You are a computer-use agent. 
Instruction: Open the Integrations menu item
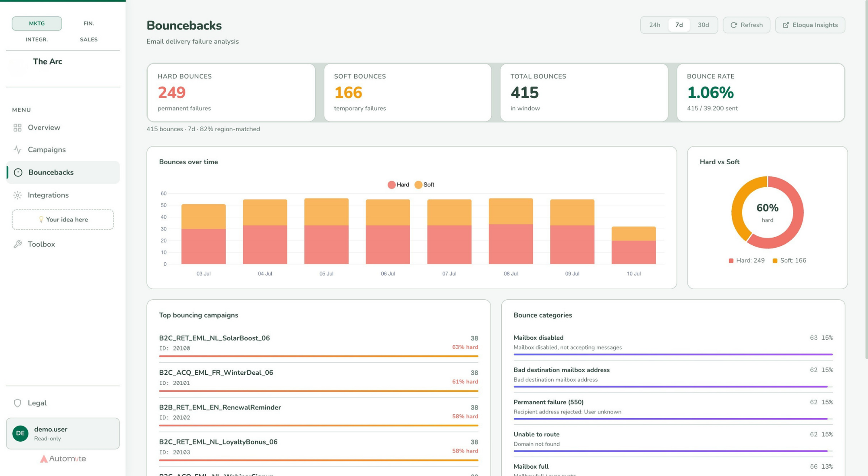pos(63,195)
